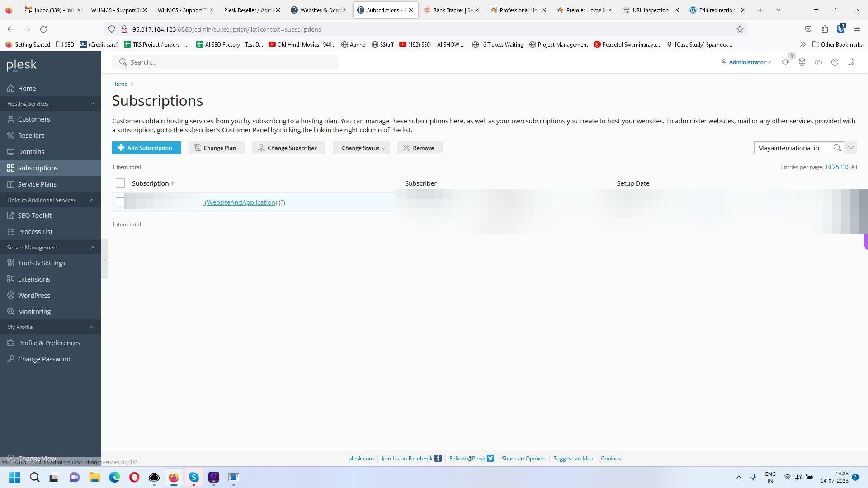The height and width of the screenshot is (488, 868).
Task: Open Service Plans in sidebar
Action: coord(51,184)
